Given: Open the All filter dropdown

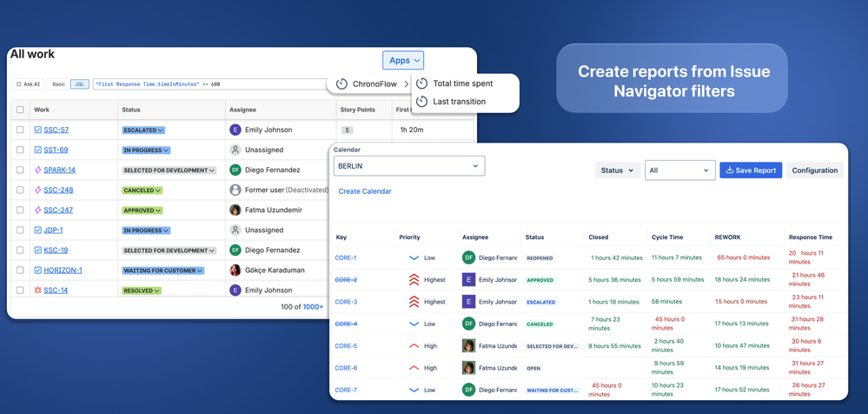Looking at the screenshot, I should [x=680, y=170].
